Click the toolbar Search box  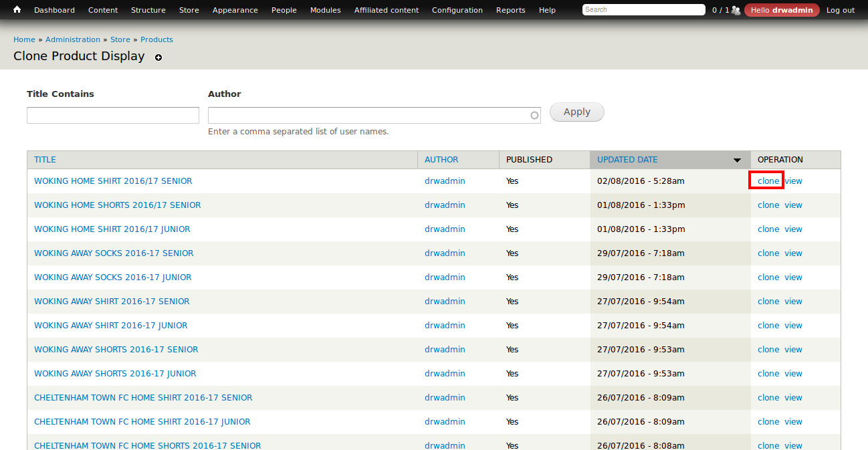coord(642,9)
